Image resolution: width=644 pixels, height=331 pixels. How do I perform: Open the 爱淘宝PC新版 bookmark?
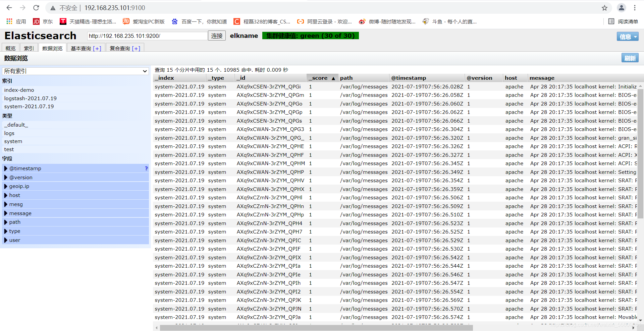[x=144, y=21]
